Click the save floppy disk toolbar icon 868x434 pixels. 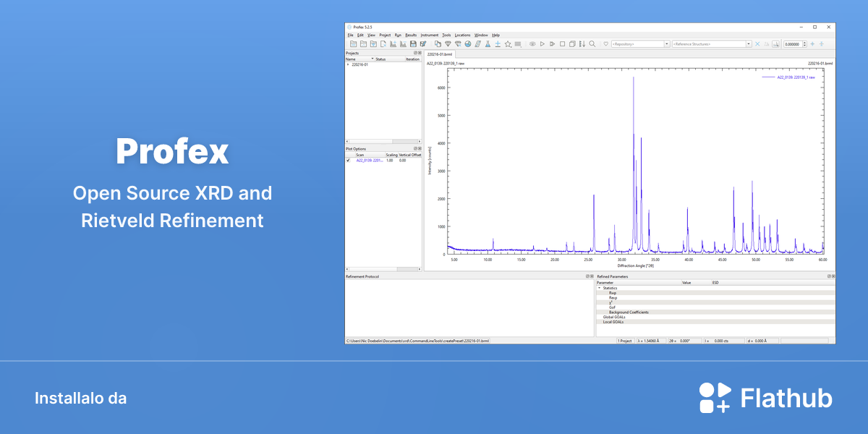[x=413, y=43]
